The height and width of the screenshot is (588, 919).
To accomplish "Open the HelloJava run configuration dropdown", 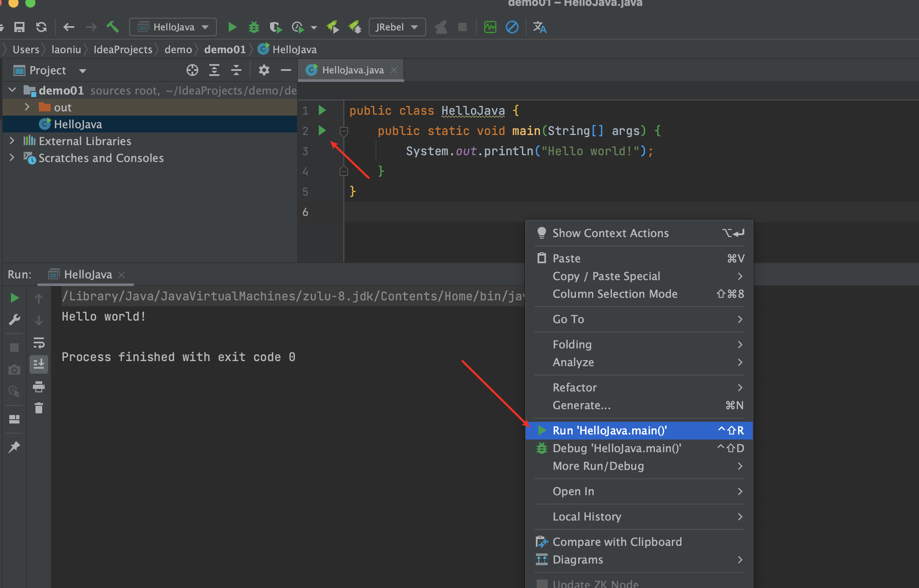I will [173, 27].
